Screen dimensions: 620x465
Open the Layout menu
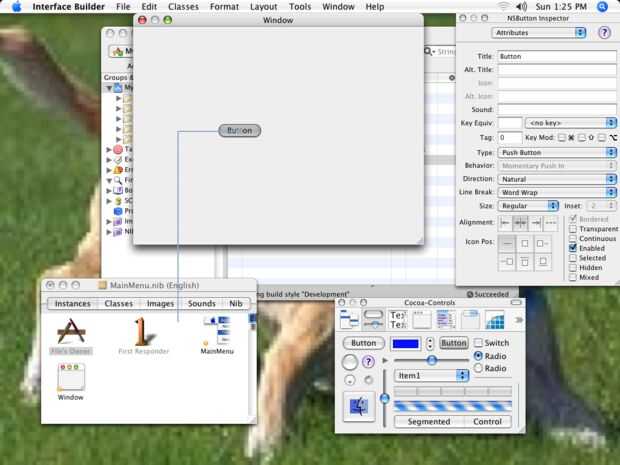[263, 6]
